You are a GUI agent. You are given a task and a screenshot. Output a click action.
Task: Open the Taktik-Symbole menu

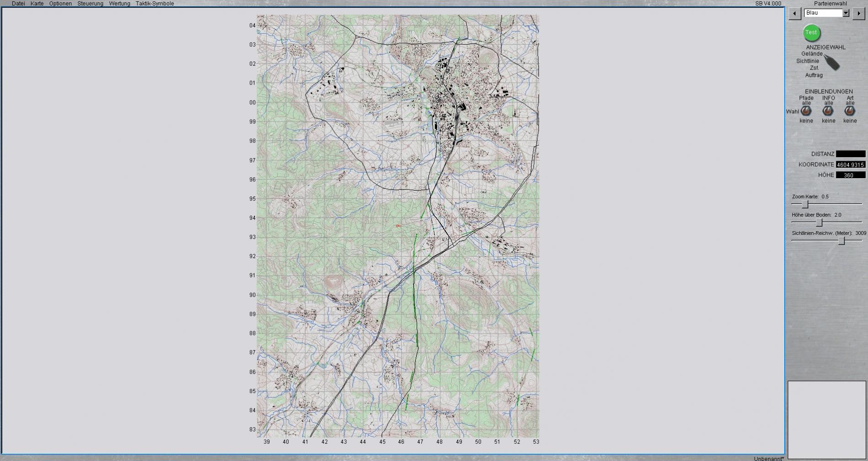[x=154, y=4]
